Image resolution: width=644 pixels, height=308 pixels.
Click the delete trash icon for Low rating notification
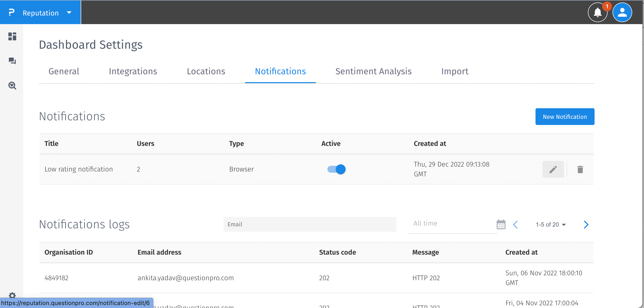pos(580,169)
